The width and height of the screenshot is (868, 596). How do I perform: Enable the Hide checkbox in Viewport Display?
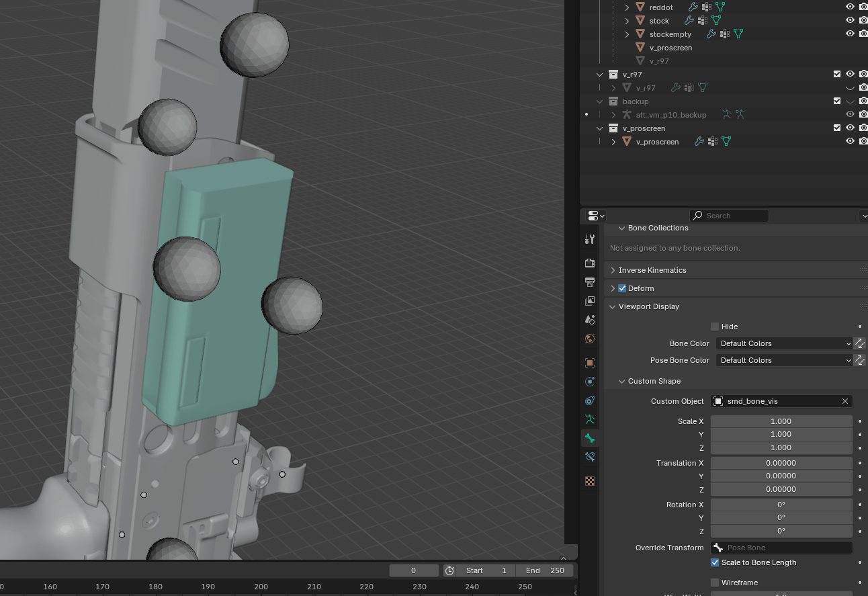715,327
